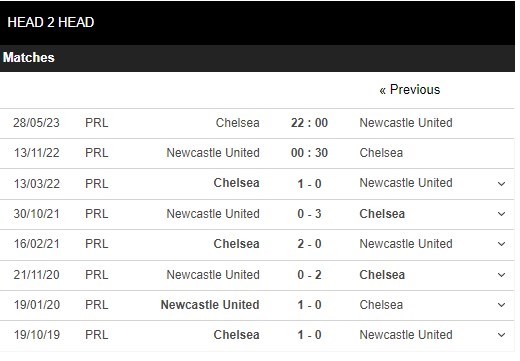Open Chelsea team on 28/05/23 row
The image size is (520, 361).
pyautogui.click(x=237, y=123)
